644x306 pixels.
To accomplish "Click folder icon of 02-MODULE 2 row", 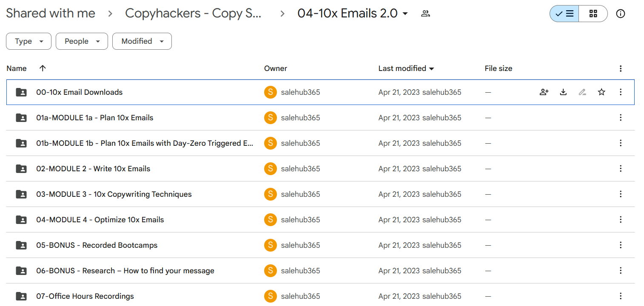I will point(21,169).
